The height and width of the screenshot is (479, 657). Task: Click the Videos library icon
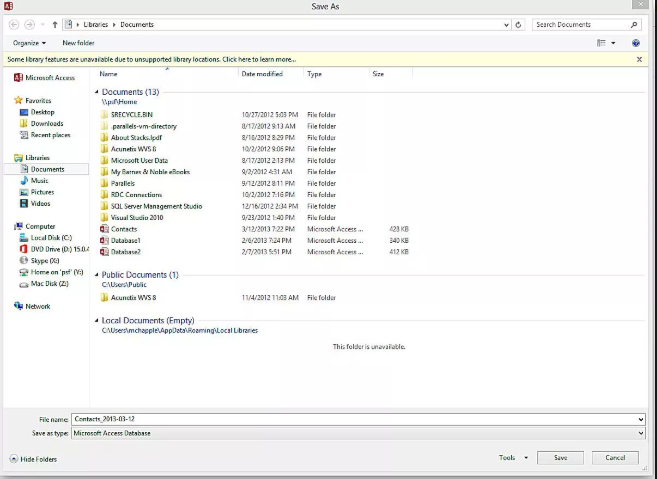(x=24, y=203)
